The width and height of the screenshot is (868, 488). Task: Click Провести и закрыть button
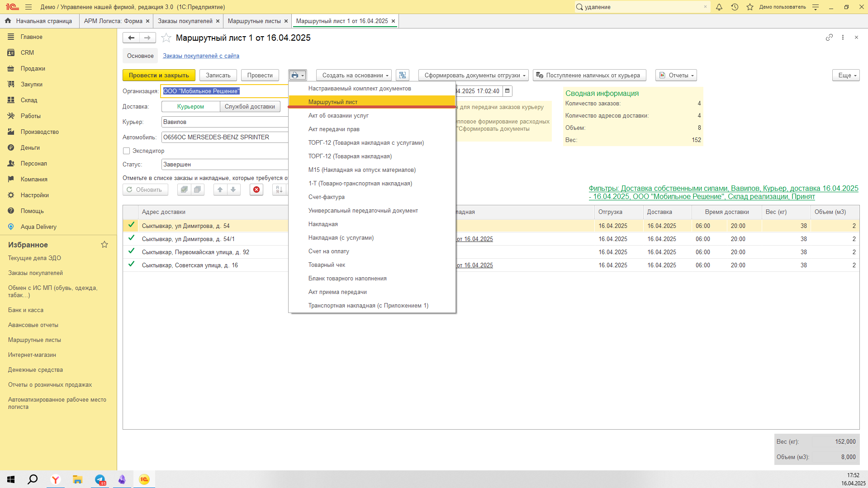click(x=159, y=75)
